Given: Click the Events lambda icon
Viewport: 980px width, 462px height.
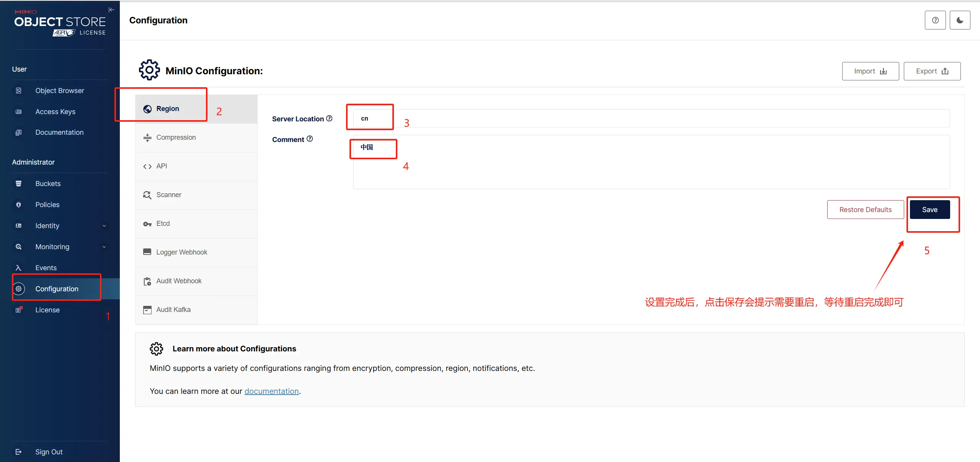Looking at the screenshot, I should (x=18, y=268).
